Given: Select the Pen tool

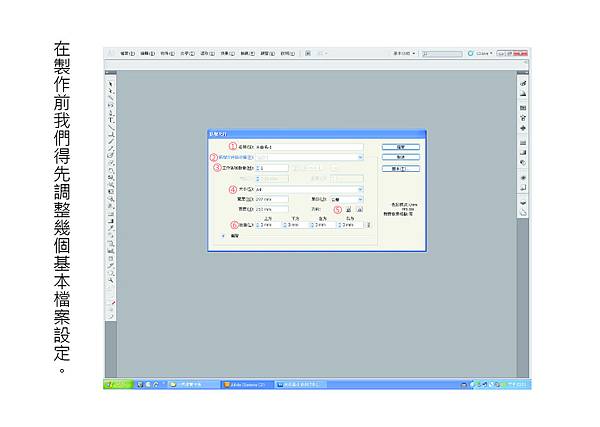Looking at the screenshot, I should [111, 112].
